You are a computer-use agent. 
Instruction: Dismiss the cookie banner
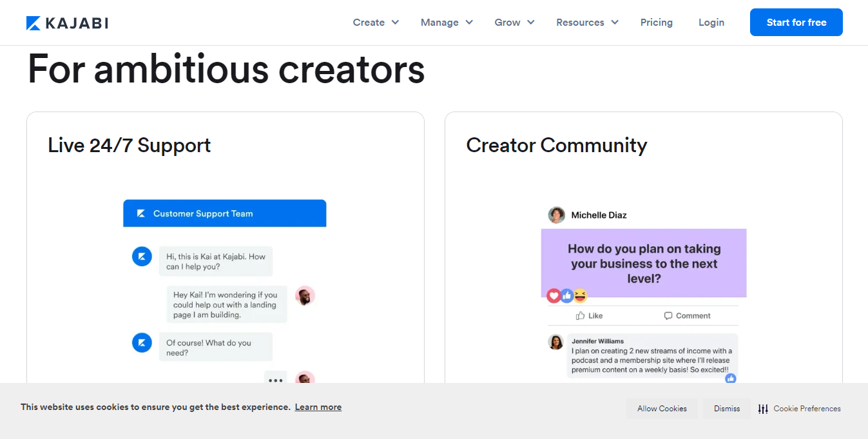727,409
